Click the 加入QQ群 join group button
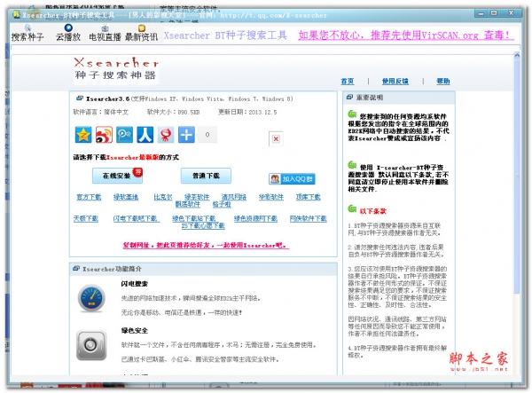The width and height of the screenshot is (532, 393). 292,179
